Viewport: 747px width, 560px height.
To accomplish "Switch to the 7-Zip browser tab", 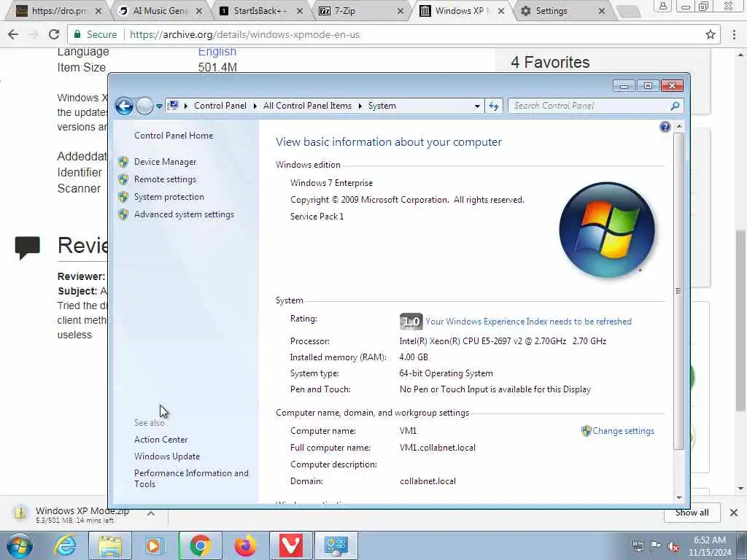I will [360, 11].
